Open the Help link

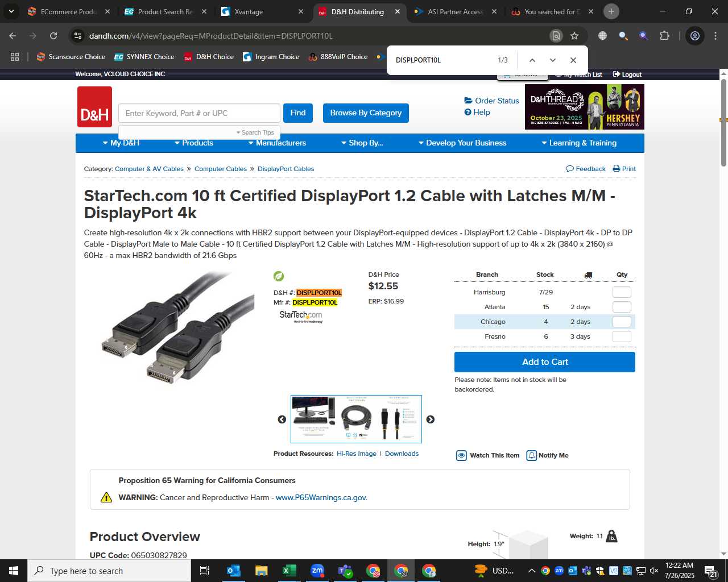click(x=477, y=112)
